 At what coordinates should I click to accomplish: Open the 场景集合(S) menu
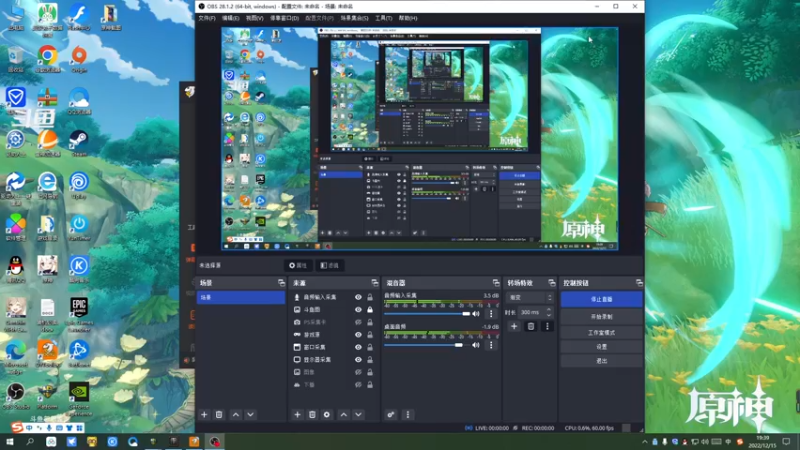point(354,18)
